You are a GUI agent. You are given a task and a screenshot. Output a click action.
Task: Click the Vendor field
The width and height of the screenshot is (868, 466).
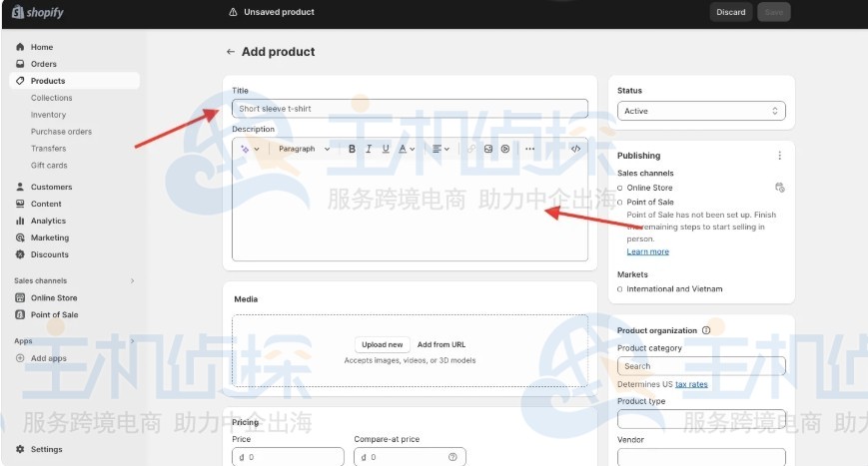pos(701,457)
